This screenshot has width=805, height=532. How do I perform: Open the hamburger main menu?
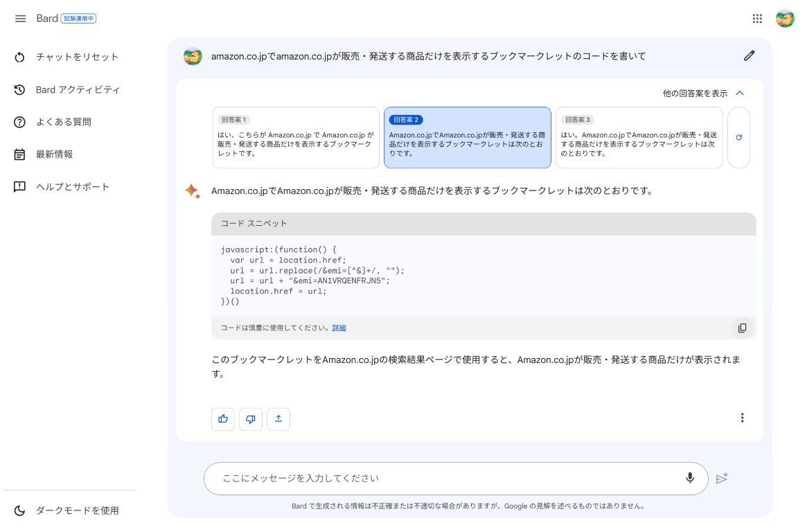coord(21,19)
